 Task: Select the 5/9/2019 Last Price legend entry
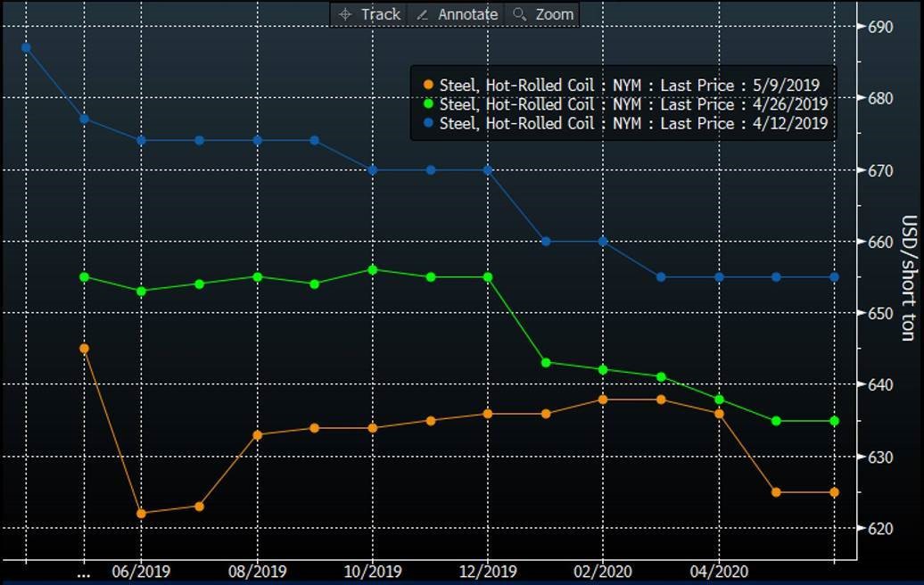tap(629, 86)
